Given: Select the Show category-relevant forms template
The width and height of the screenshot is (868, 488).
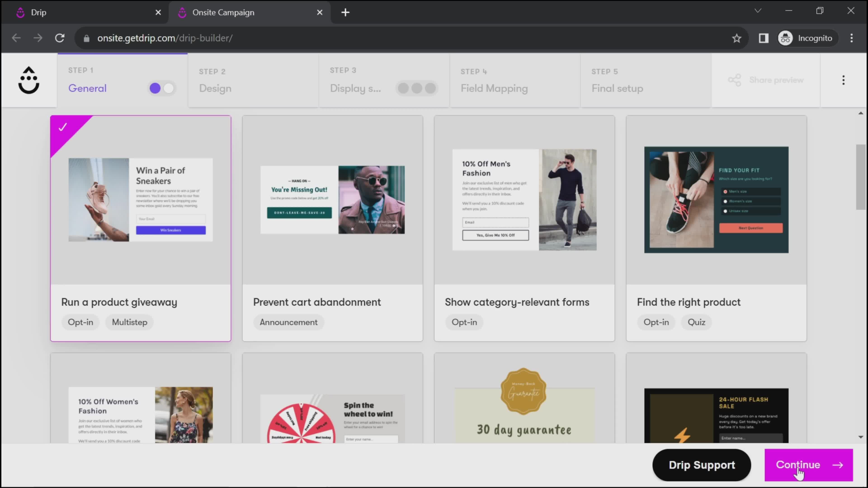Looking at the screenshot, I should (524, 228).
